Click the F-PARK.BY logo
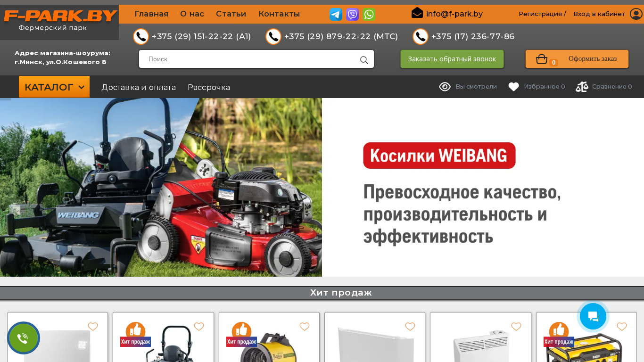This screenshot has height=362, width=644. [60, 16]
